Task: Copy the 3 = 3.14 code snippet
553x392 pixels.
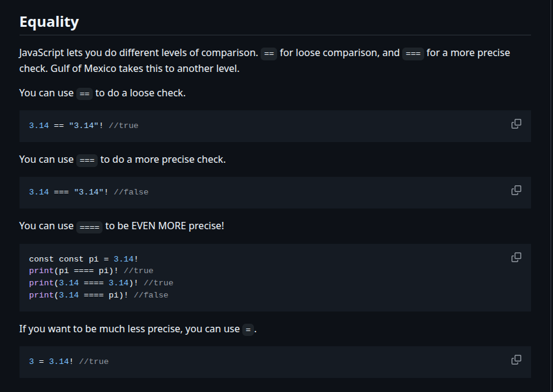Action: (x=516, y=360)
